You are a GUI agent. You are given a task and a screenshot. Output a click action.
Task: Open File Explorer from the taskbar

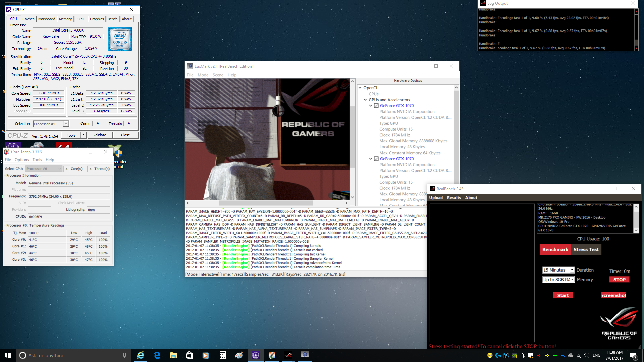173,355
